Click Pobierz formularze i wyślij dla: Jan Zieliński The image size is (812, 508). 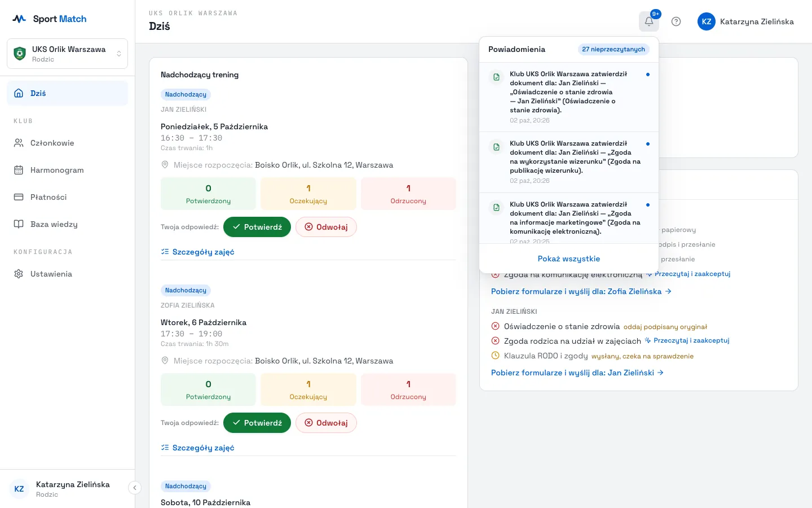[x=577, y=373]
